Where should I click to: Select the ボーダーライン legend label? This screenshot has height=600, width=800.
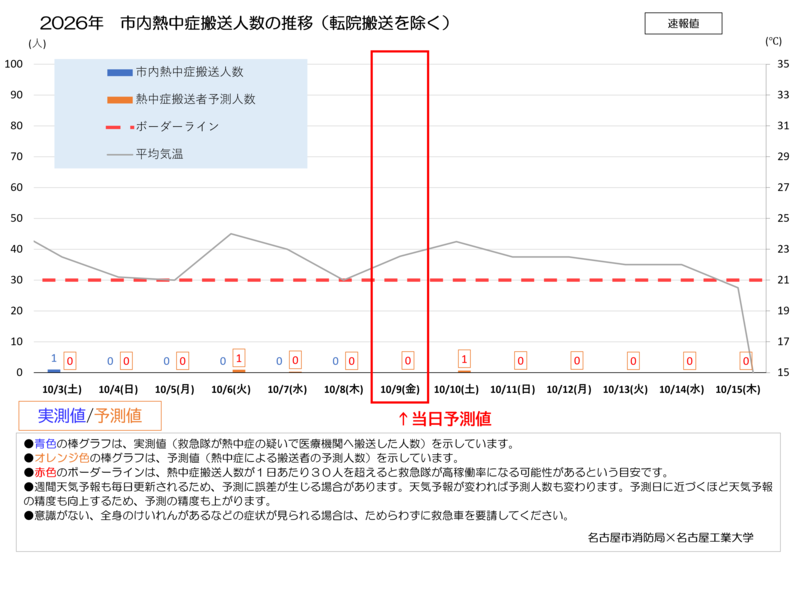click(178, 127)
